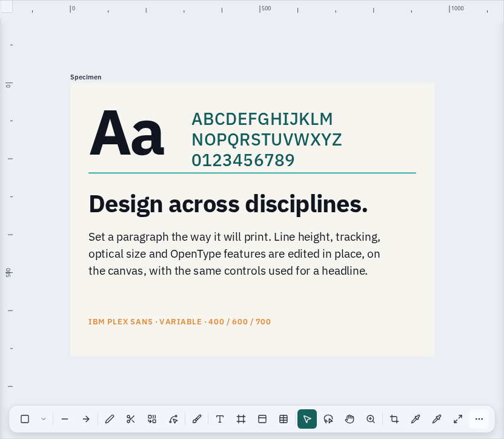Select the table tool

point(283,419)
